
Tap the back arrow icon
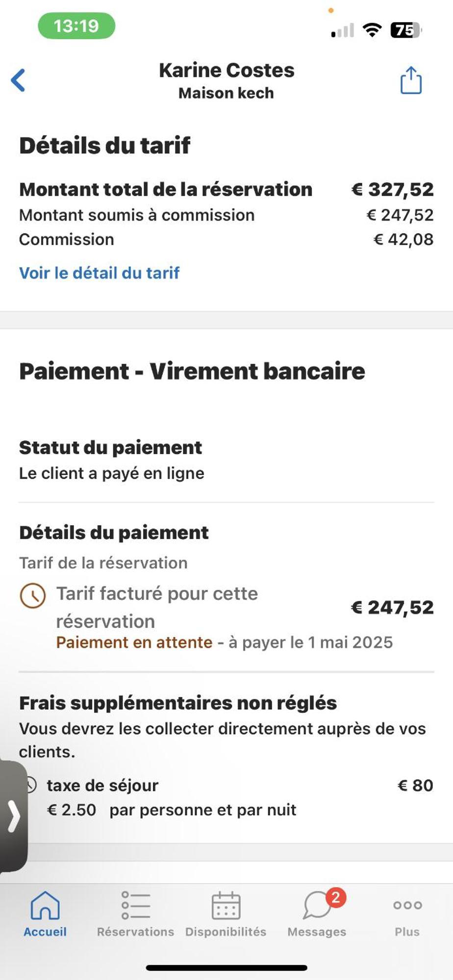click(18, 80)
